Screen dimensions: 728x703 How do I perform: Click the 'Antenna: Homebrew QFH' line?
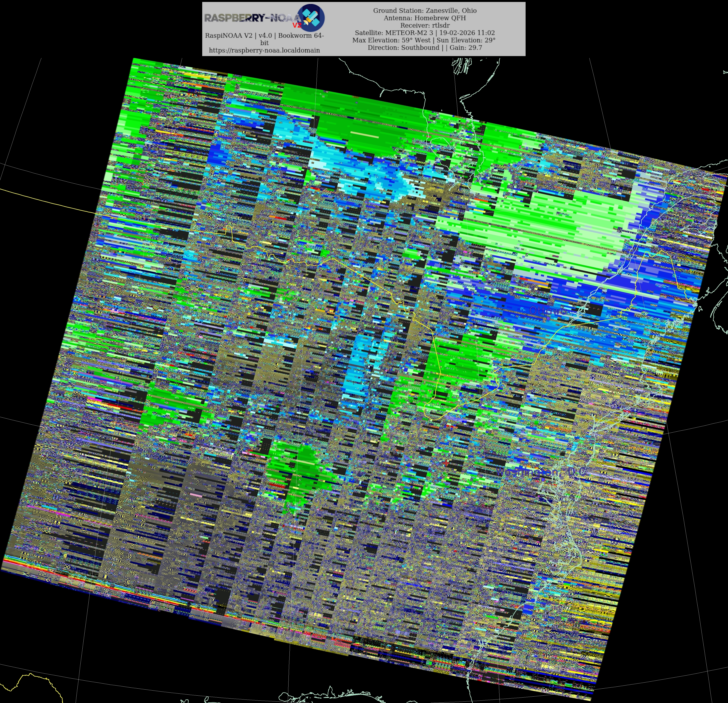click(424, 18)
